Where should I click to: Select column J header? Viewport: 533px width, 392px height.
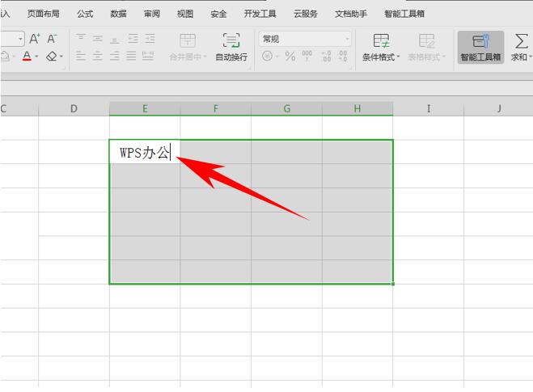click(x=498, y=108)
